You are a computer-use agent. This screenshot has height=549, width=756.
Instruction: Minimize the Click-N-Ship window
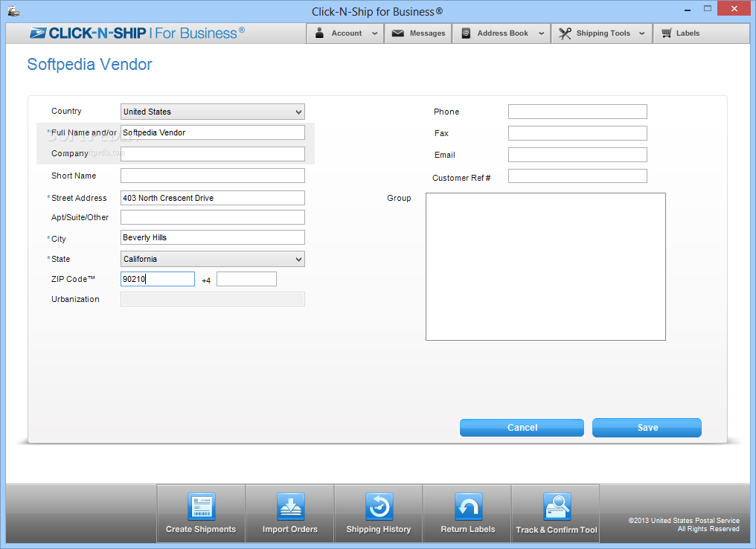(688, 10)
